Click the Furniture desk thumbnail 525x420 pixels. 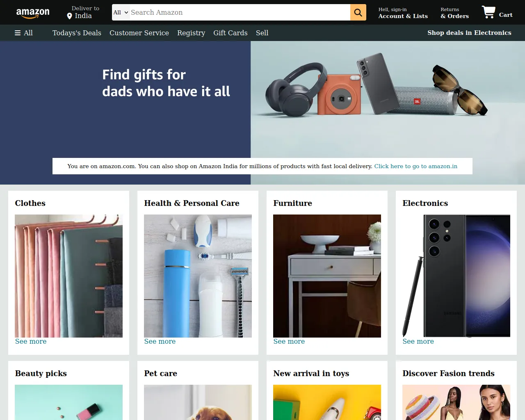[x=327, y=276]
